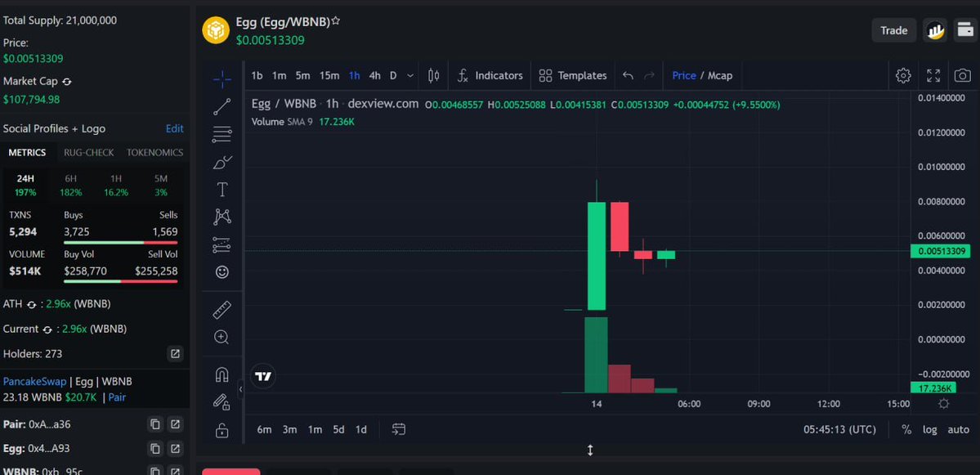Screen dimensions: 980x475
Task: Select the 1b timeframe
Action: (257, 76)
